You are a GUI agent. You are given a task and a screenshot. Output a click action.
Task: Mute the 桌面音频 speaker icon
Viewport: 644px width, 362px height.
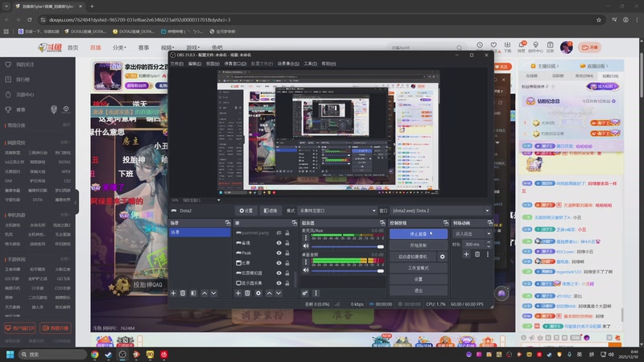click(x=306, y=270)
